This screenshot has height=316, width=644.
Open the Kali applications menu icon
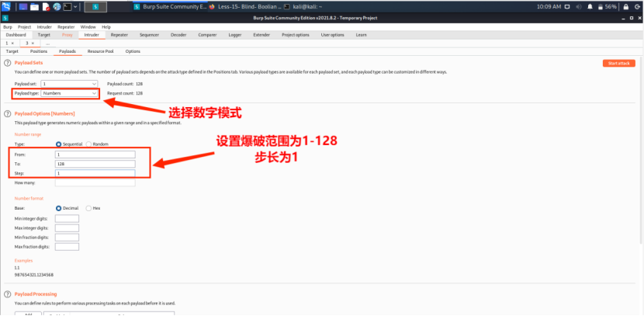coord(6,6)
